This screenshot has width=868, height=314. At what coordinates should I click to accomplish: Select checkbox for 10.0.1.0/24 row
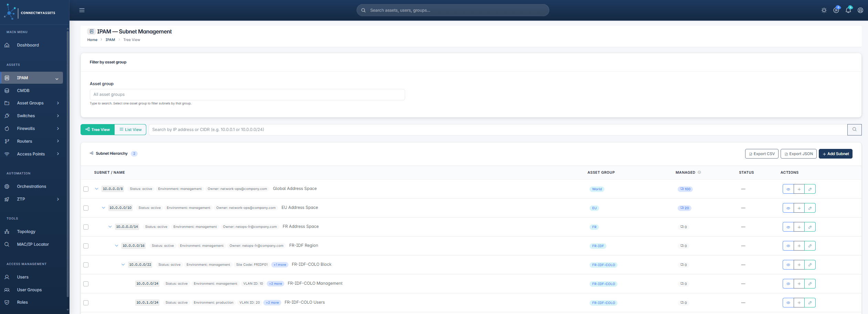click(x=86, y=303)
